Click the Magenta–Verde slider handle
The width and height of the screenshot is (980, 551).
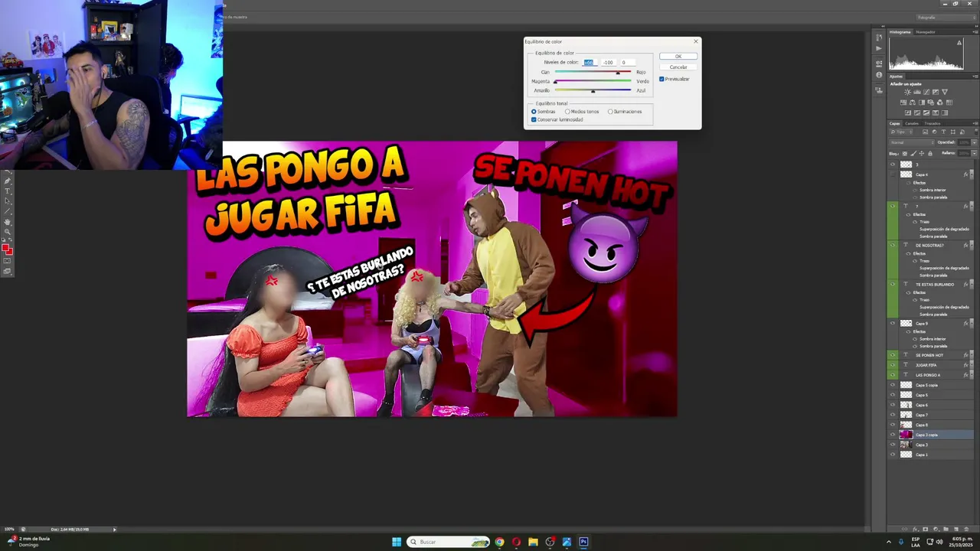pyautogui.click(x=556, y=82)
